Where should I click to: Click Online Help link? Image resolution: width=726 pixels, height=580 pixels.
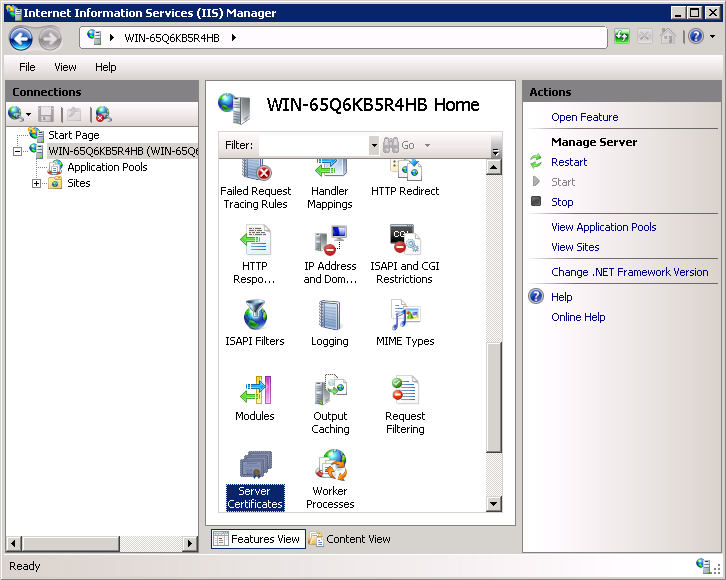point(578,317)
